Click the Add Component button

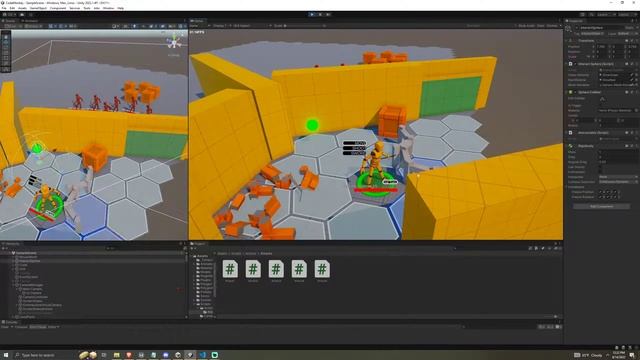[602, 207]
